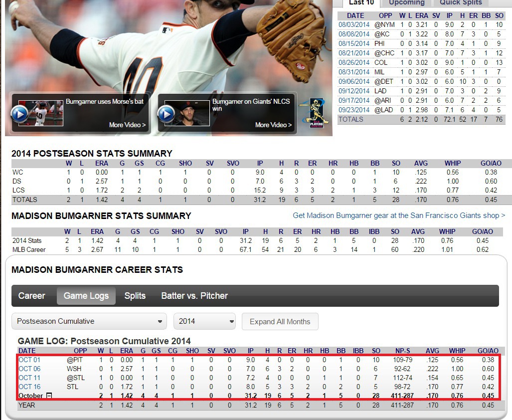
Task: Click the LCS row label in postseason summary
Action: [x=18, y=191]
